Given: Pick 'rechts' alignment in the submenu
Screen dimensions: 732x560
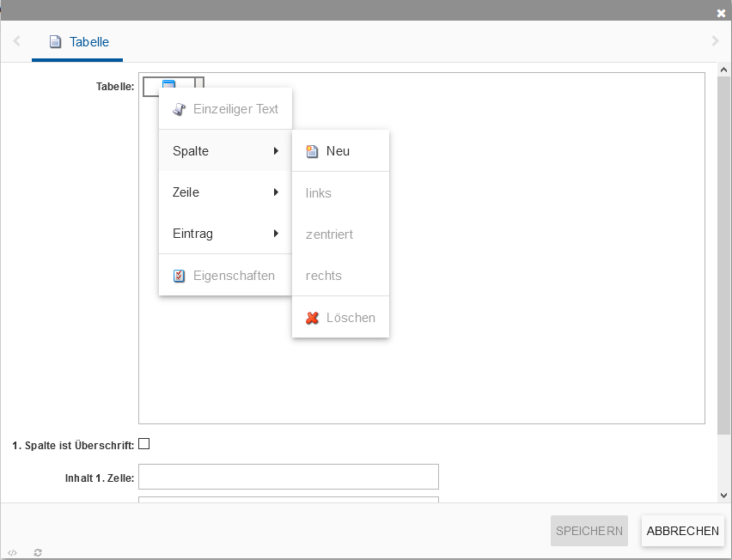Looking at the screenshot, I should [x=324, y=276].
